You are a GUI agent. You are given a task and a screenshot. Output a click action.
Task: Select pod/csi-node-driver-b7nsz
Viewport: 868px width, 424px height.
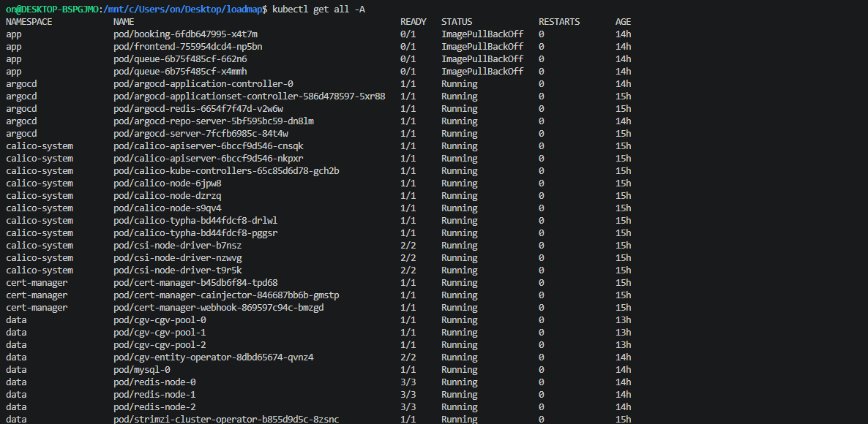(178, 246)
